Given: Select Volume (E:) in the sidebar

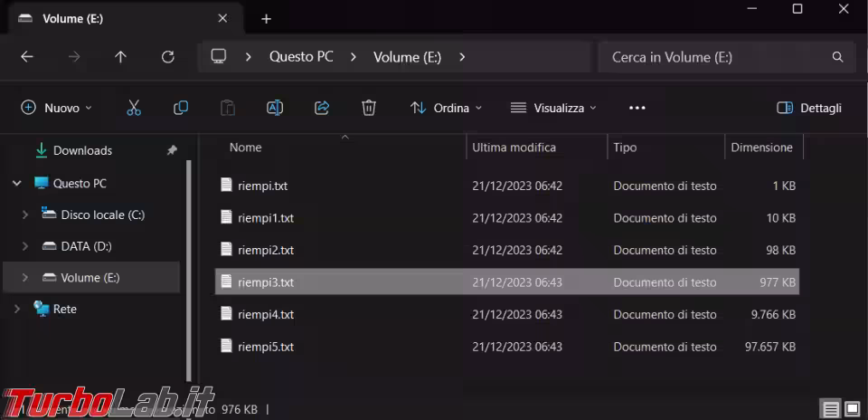Looking at the screenshot, I should coord(90,278).
